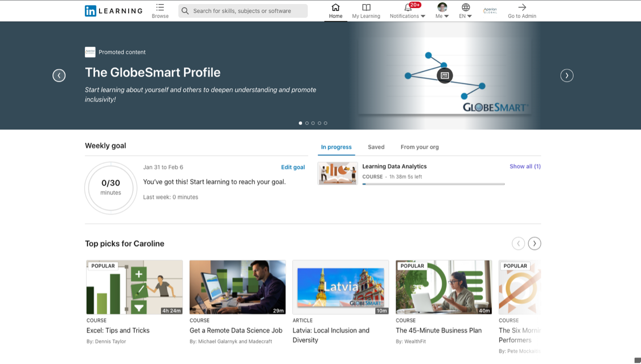641x364 pixels.
Task: Click the GlobeSmart banner image
Action: (x=445, y=75)
